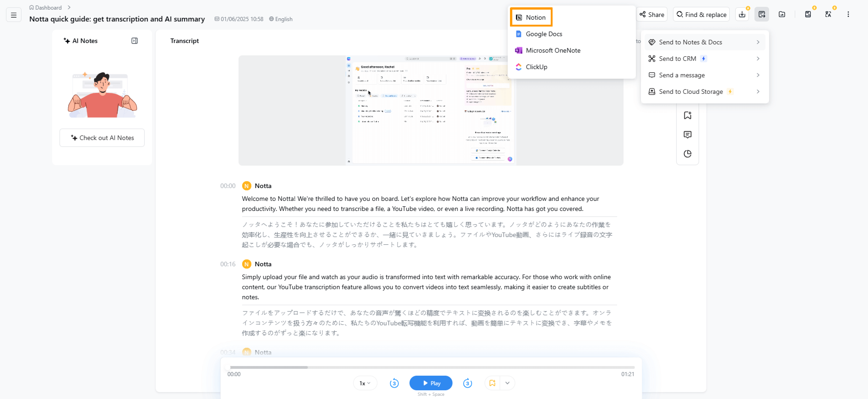This screenshot has height=399, width=868.
Task: Choose Google Docs menu entry
Action: (x=543, y=34)
